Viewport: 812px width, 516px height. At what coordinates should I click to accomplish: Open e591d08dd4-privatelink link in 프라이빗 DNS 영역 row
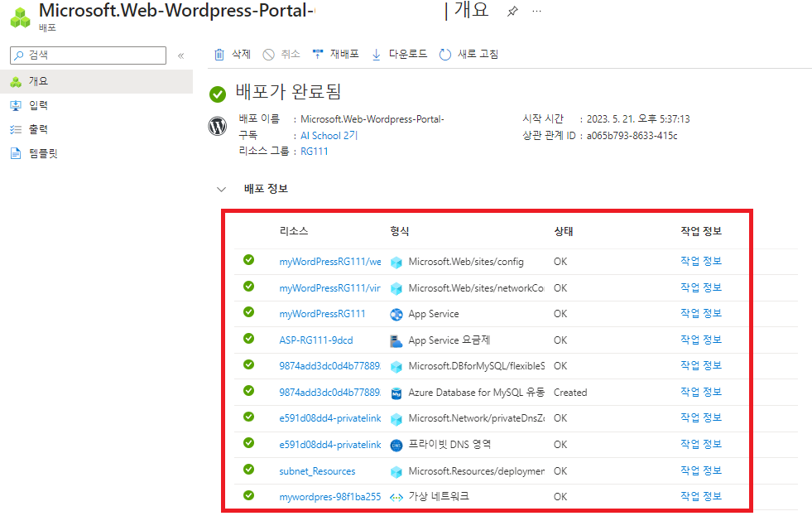click(330, 445)
